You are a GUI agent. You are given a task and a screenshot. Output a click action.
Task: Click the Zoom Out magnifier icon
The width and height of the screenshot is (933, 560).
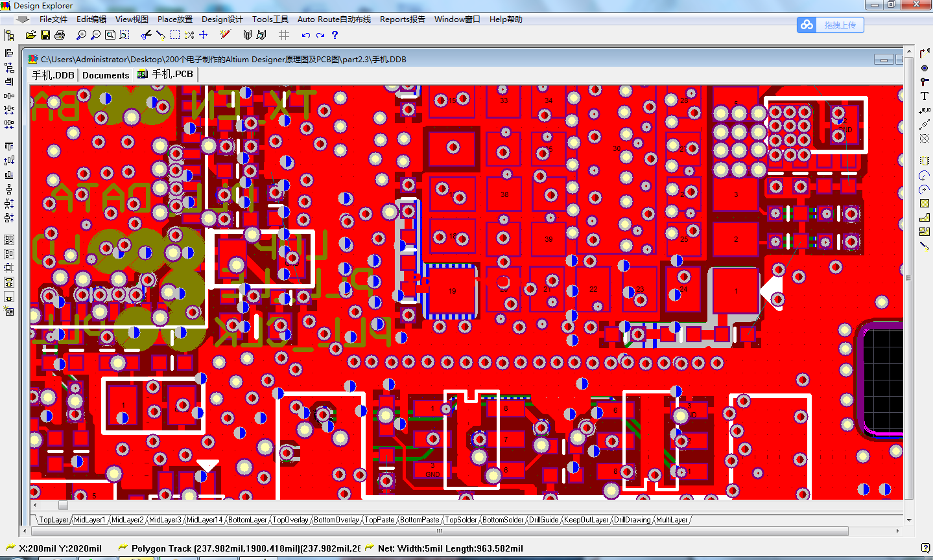(x=95, y=35)
